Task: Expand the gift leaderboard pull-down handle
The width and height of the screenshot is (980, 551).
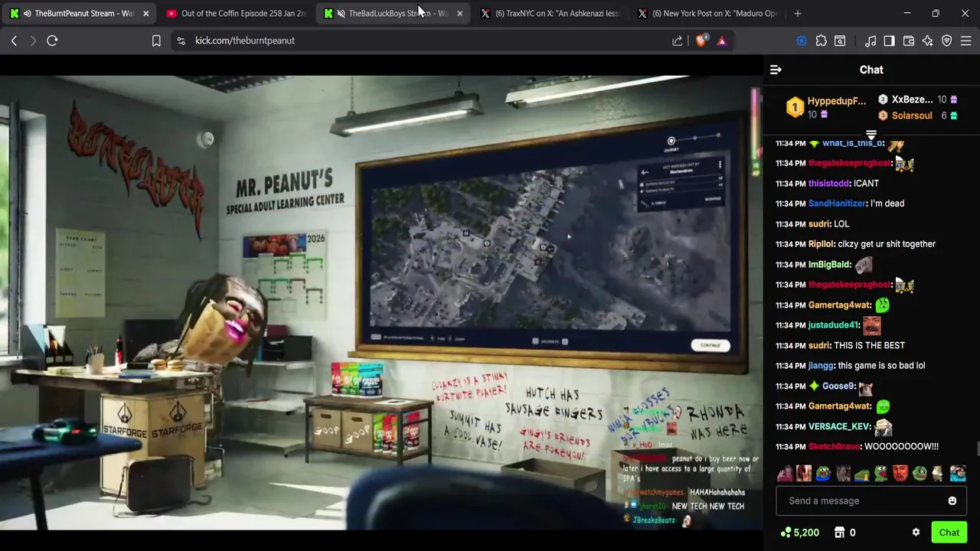Action: click(x=871, y=135)
